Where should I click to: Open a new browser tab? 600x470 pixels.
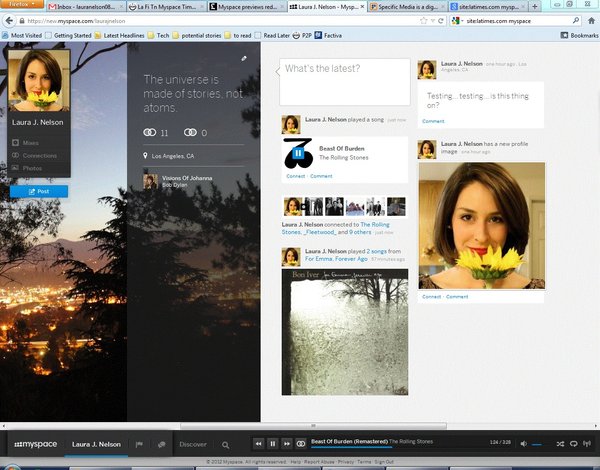pos(535,7)
